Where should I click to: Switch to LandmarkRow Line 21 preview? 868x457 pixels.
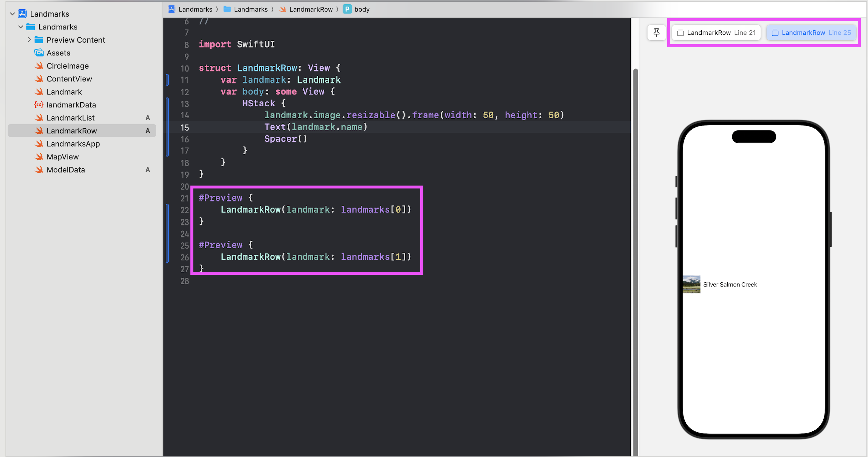[x=716, y=32]
